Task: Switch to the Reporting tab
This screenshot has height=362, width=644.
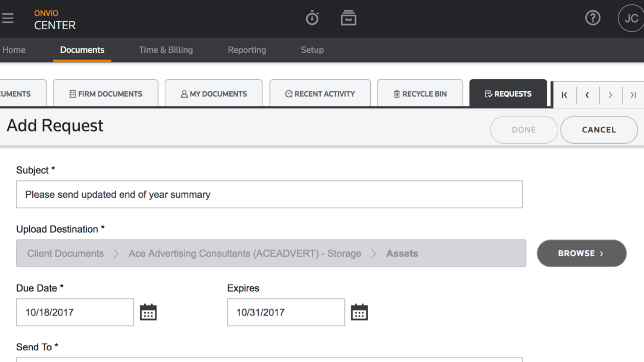Action: click(x=247, y=50)
